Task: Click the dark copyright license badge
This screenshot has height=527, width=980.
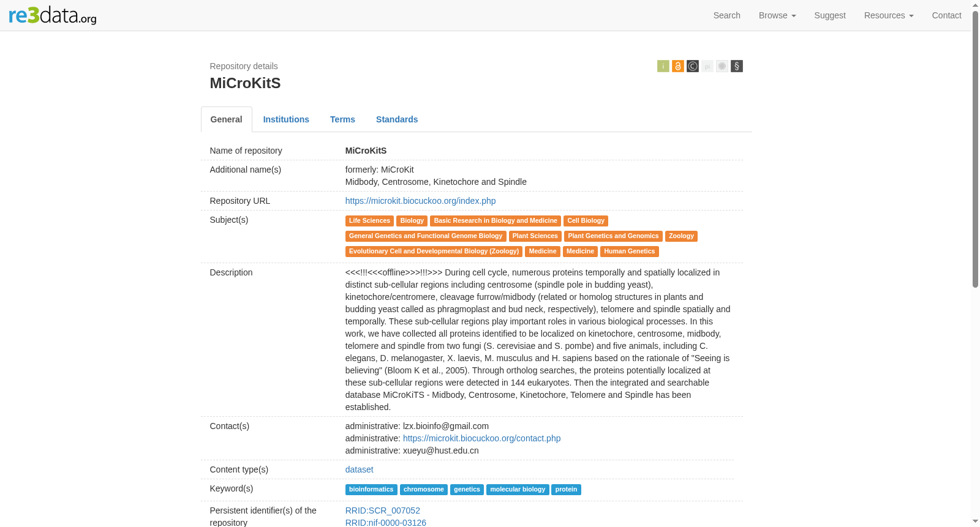Action: pos(693,66)
